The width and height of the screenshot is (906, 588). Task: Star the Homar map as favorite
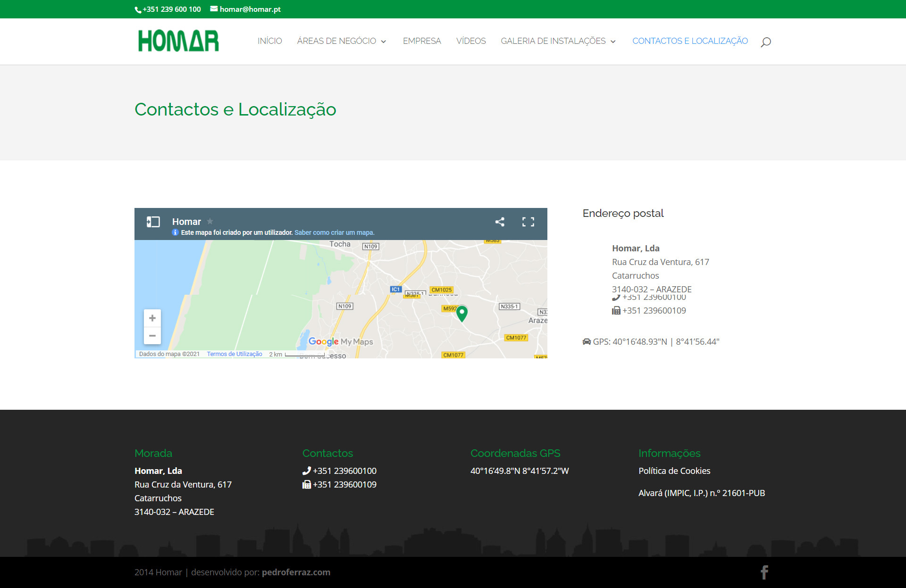pos(210,221)
